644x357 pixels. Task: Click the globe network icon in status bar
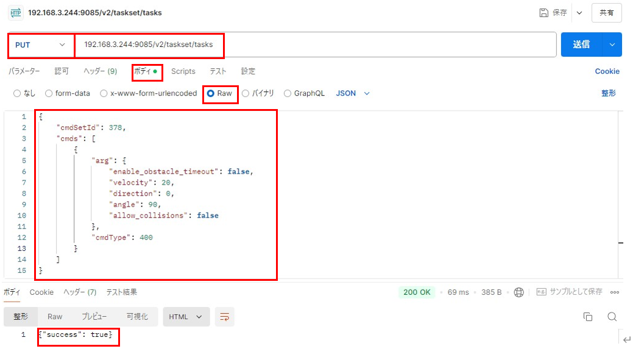point(518,292)
